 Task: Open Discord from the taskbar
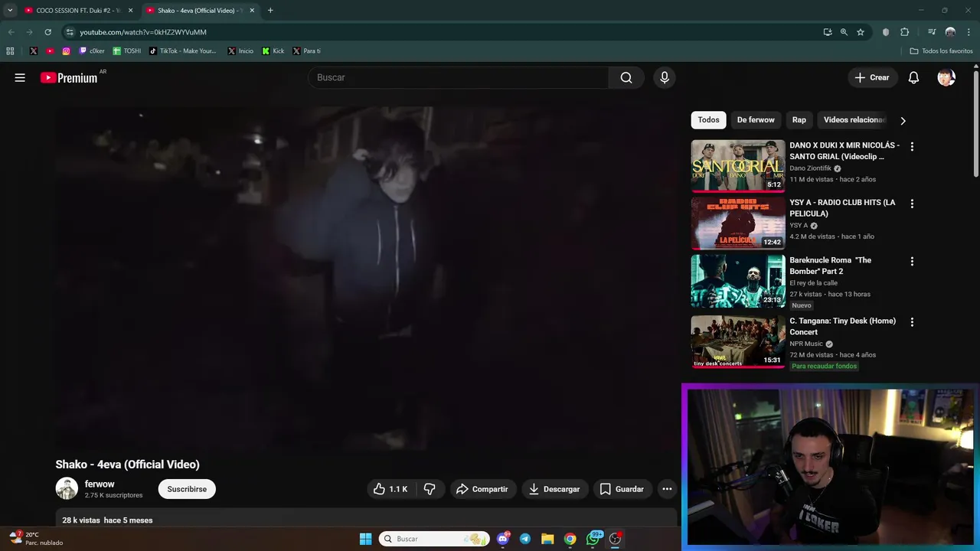503,539
